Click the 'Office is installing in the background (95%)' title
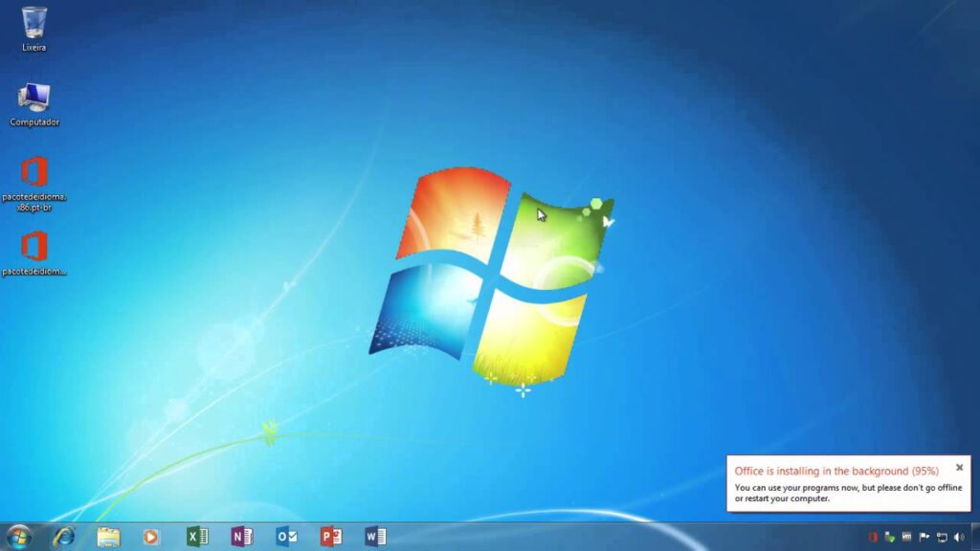Image resolution: width=980 pixels, height=551 pixels. click(836, 471)
